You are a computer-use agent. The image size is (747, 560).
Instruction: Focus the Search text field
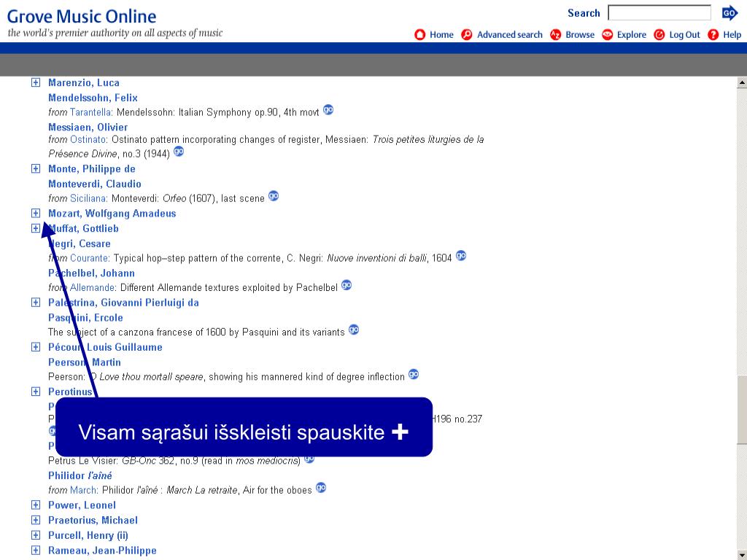click(659, 13)
